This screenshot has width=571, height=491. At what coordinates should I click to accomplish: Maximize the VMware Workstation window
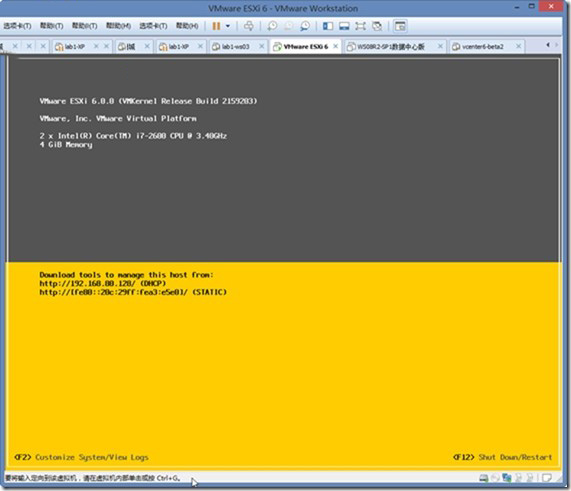click(532, 6)
